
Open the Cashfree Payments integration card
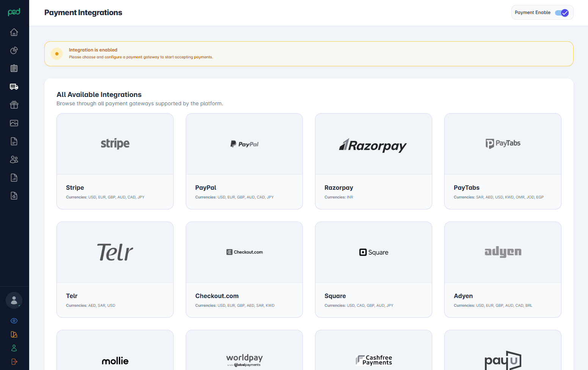(x=373, y=350)
